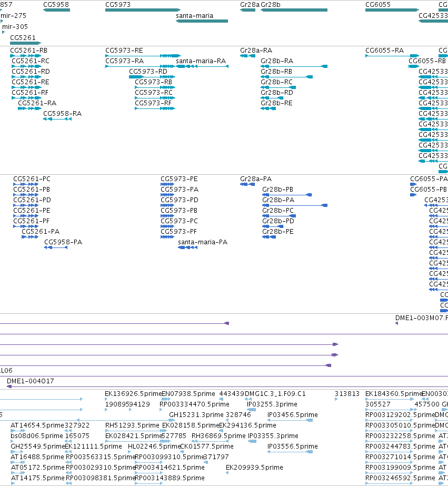Open transcript CG5973-RF
The height and width of the screenshot is (486, 448).
click(153, 103)
